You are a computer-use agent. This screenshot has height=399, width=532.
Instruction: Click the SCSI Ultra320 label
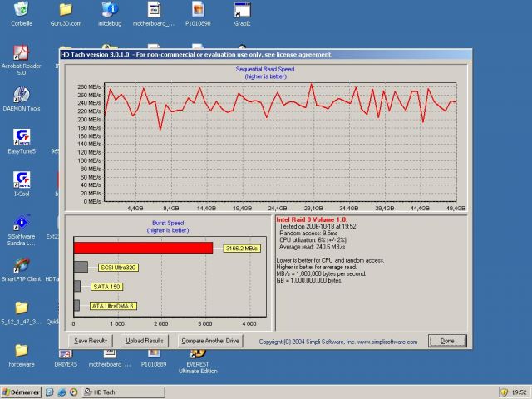pyautogui.click(x=118, y=268)
